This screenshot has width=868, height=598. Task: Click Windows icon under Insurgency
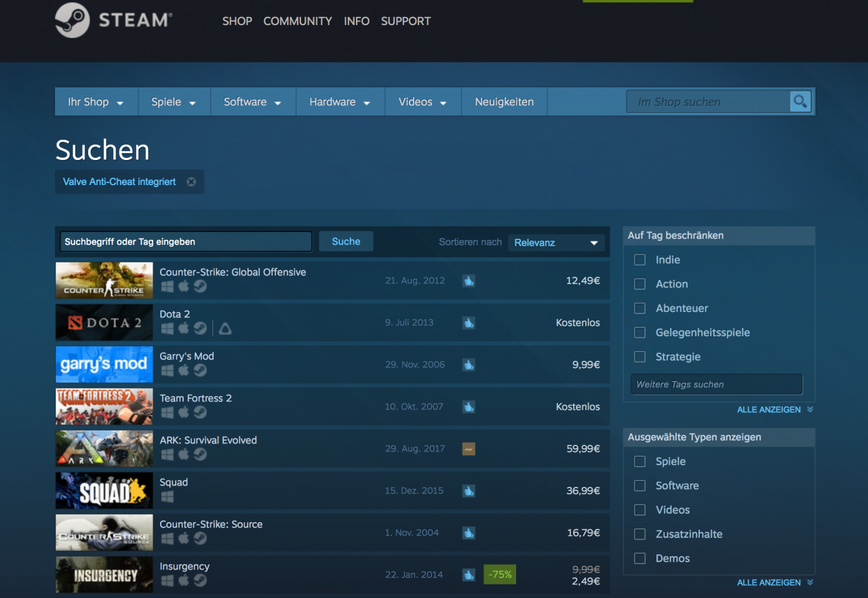[167, 580]
